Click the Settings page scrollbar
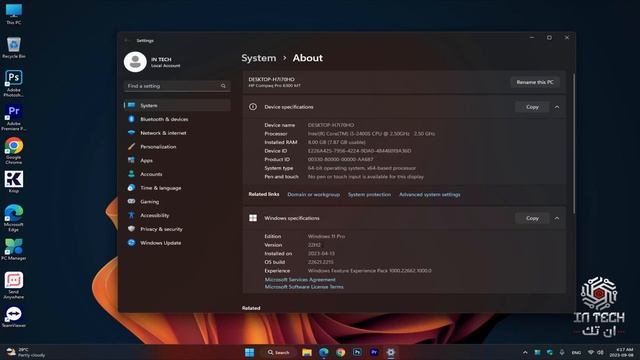This screenshot has width=640, height=360. tap(574, 143)
